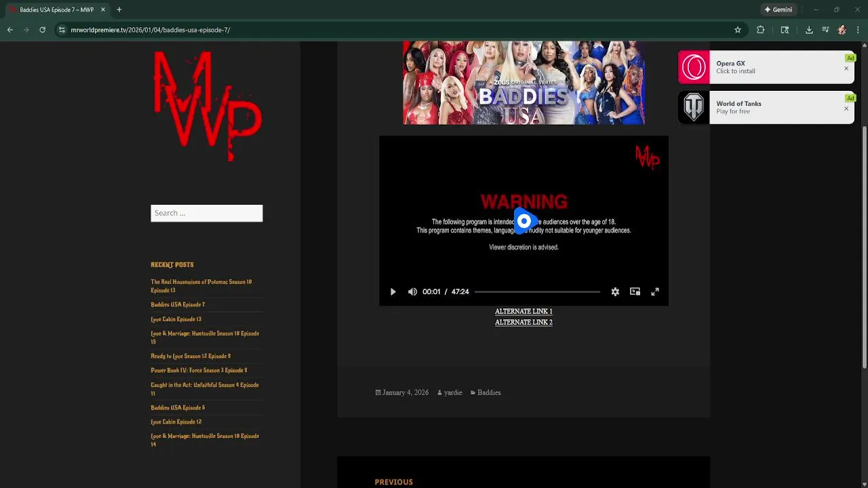Open recent post Love Cabin Episode 12

[x=176, y=422]
